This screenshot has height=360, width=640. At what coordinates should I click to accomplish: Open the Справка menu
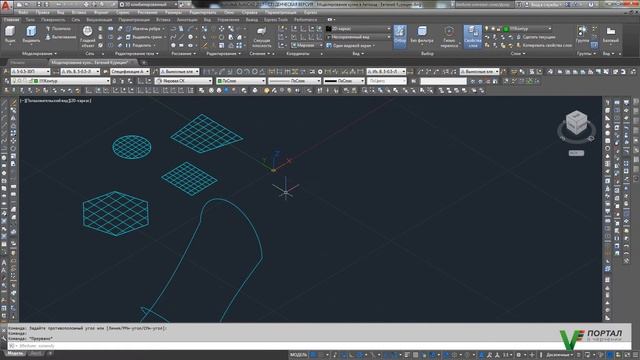click(249, 13)
